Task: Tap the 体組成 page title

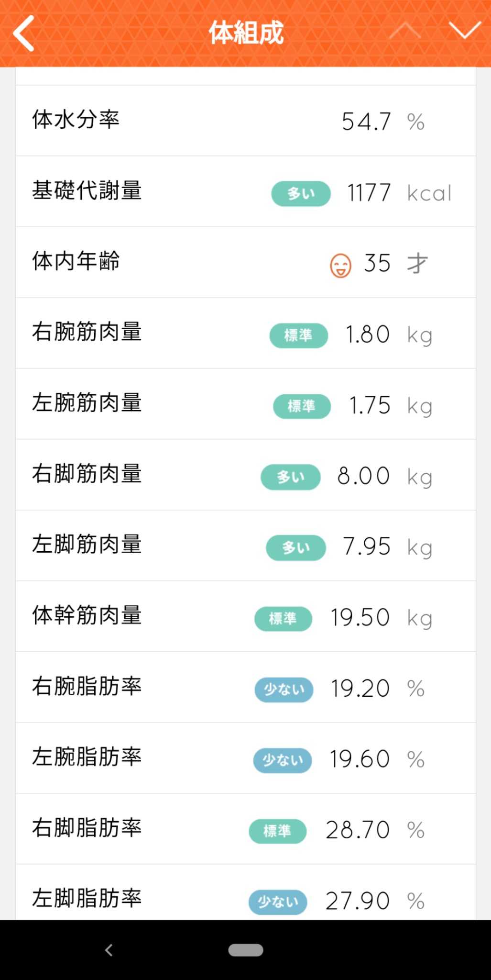Action: 246,33
